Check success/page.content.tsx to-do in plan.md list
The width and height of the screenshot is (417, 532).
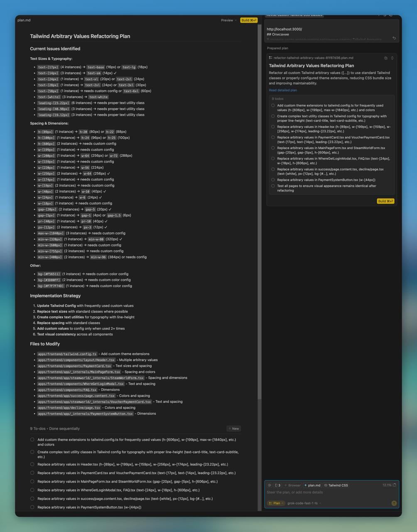click(x=32, y=498)
